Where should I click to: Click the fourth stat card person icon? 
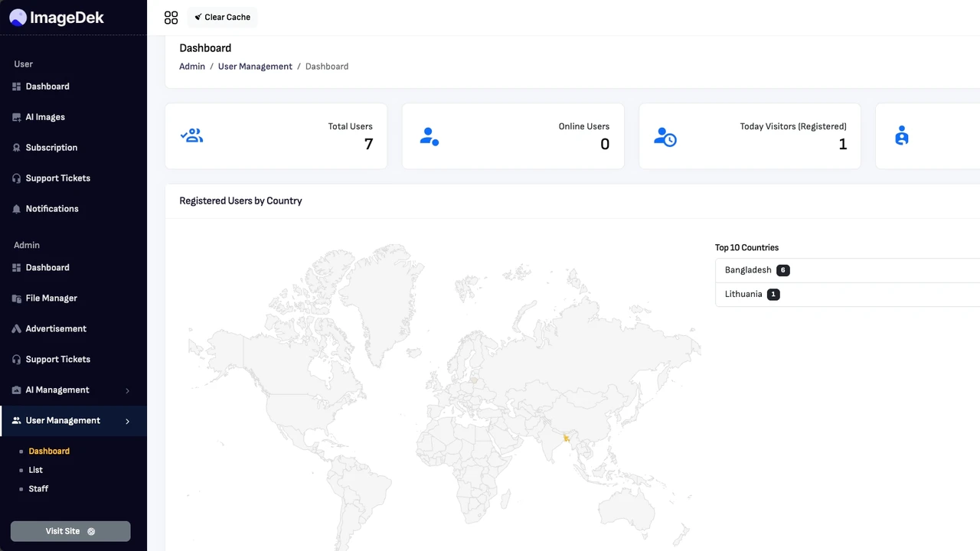click(x=902, y=136)
